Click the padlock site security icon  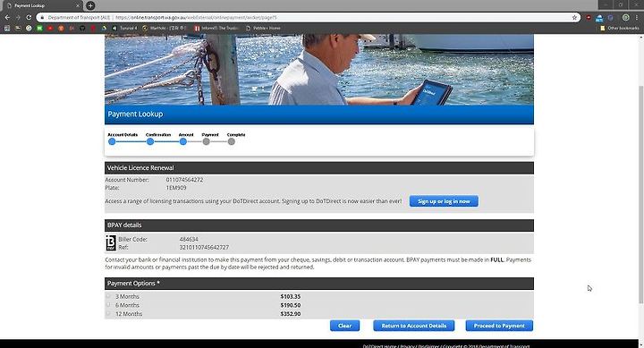42,18
